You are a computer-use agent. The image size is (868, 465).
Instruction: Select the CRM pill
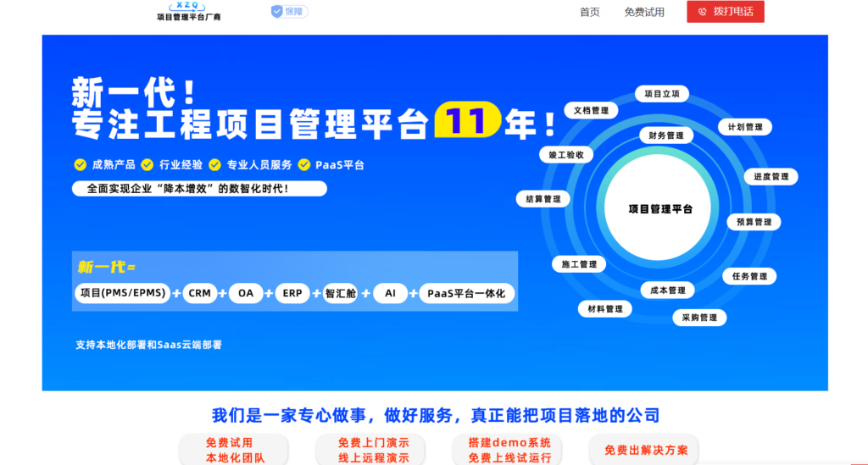click(199, 293)
